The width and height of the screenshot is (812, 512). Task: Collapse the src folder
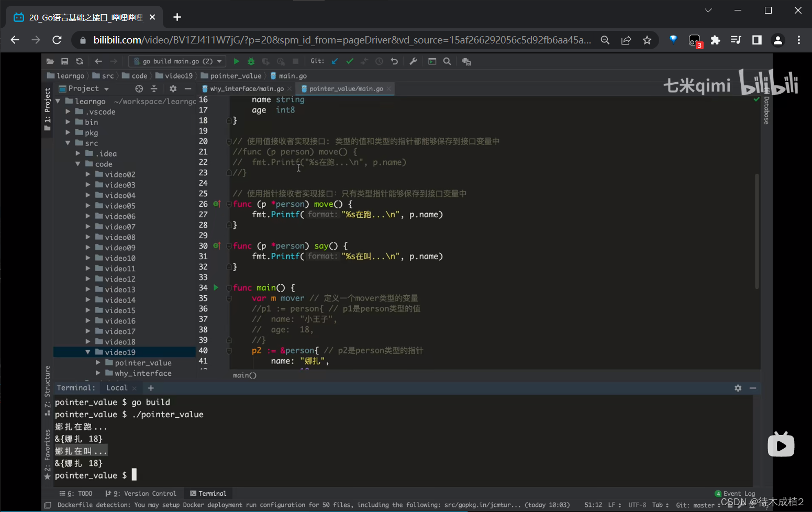point(68,143)
